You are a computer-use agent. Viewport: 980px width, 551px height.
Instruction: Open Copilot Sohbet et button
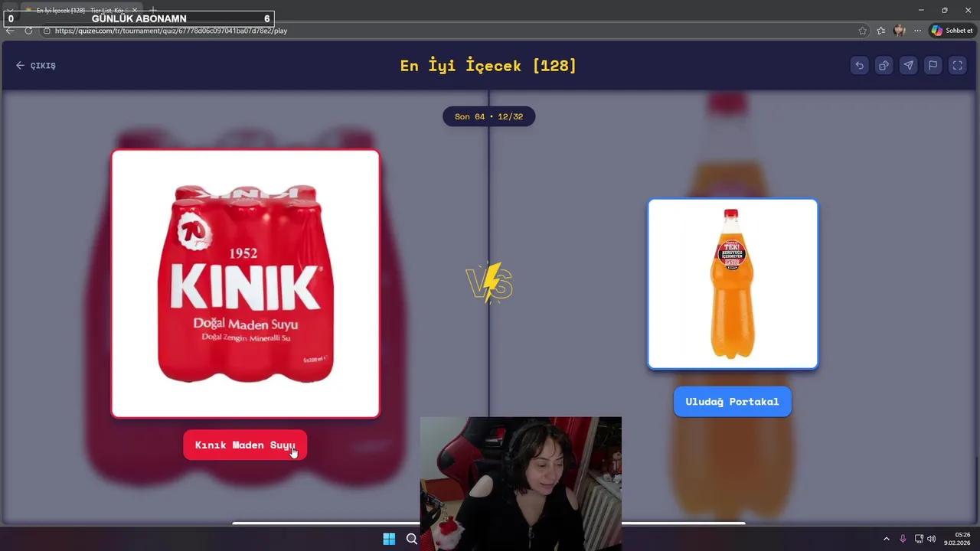952,31
